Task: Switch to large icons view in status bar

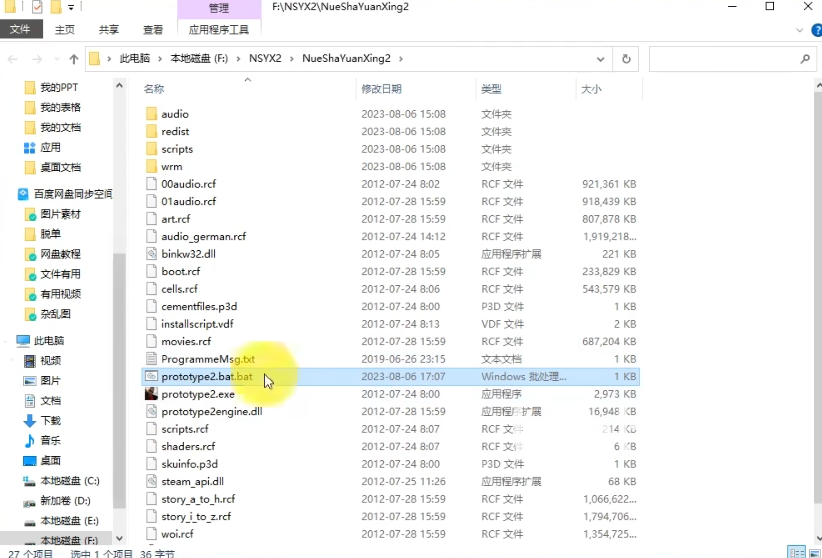Action: 812,552
